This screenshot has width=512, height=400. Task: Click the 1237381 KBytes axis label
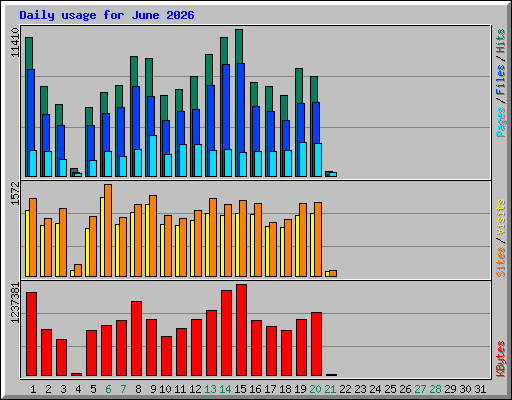click(15, 303)
